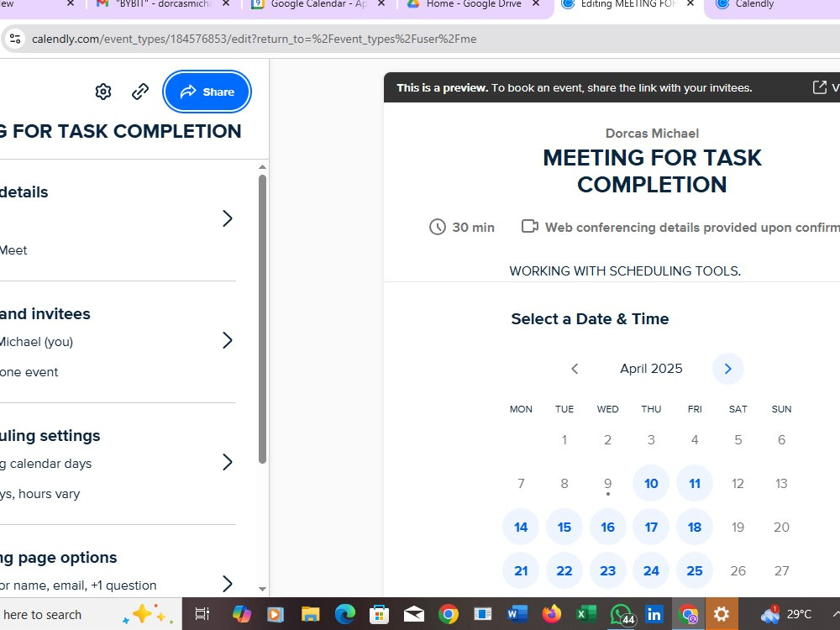Open preview in new window icon

820,87
